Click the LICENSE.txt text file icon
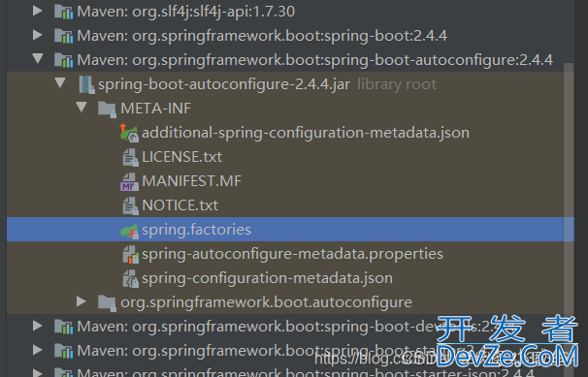 coord(130,157)
